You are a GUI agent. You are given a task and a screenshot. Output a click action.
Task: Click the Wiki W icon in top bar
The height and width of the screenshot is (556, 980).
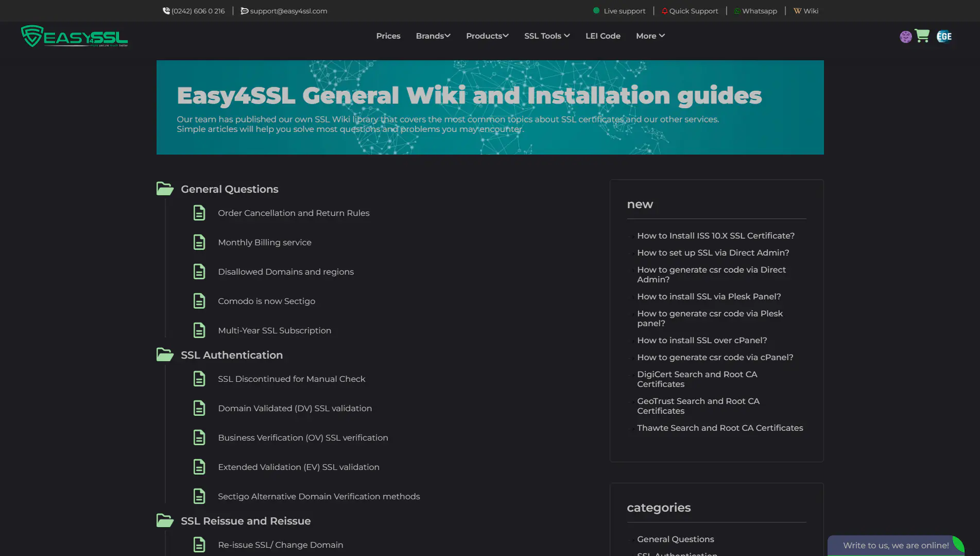pyautogui.click(x=797, y=11)
